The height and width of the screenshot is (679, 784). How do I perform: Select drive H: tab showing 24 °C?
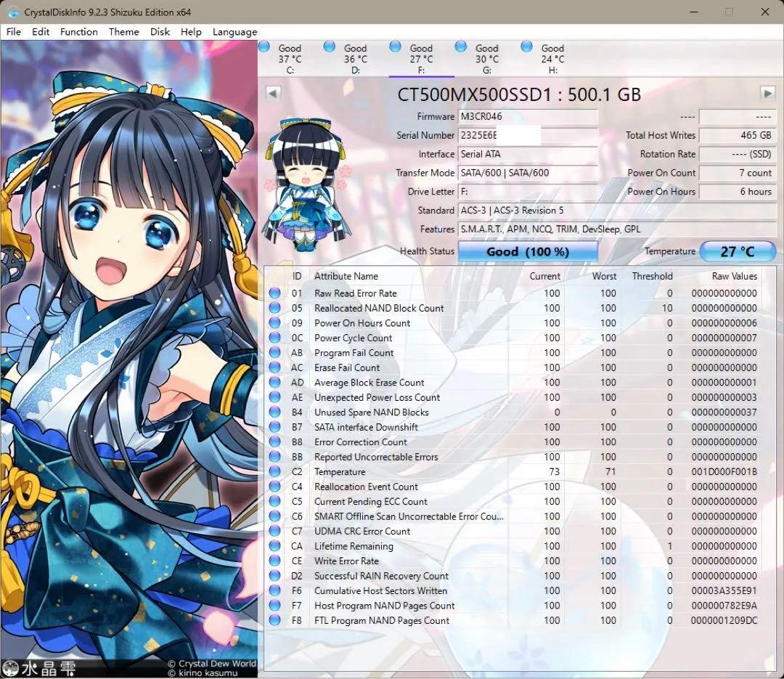coord(552,59)
